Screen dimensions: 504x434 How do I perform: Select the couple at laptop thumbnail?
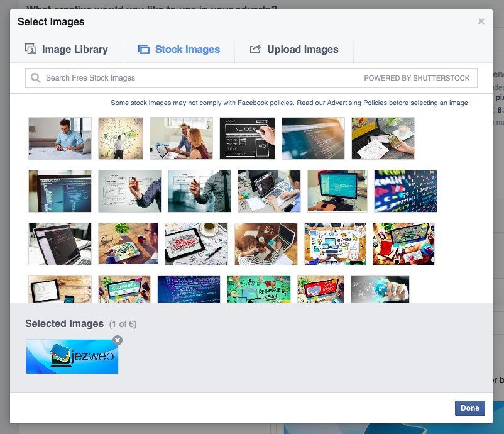[x=181, y=137]
